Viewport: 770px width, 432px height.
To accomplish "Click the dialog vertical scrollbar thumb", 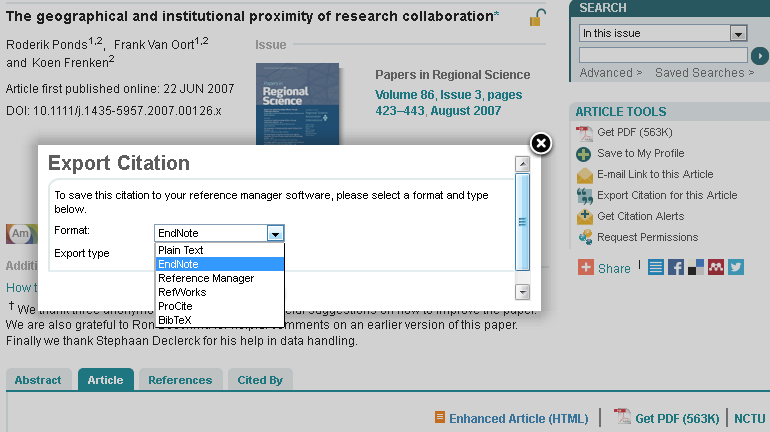I will click(x=522, y=222).
